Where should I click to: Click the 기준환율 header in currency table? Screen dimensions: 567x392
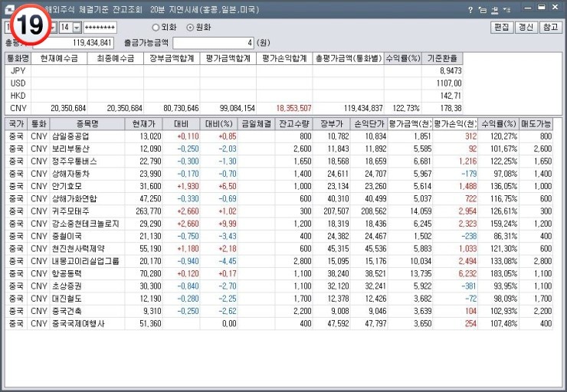442,58
